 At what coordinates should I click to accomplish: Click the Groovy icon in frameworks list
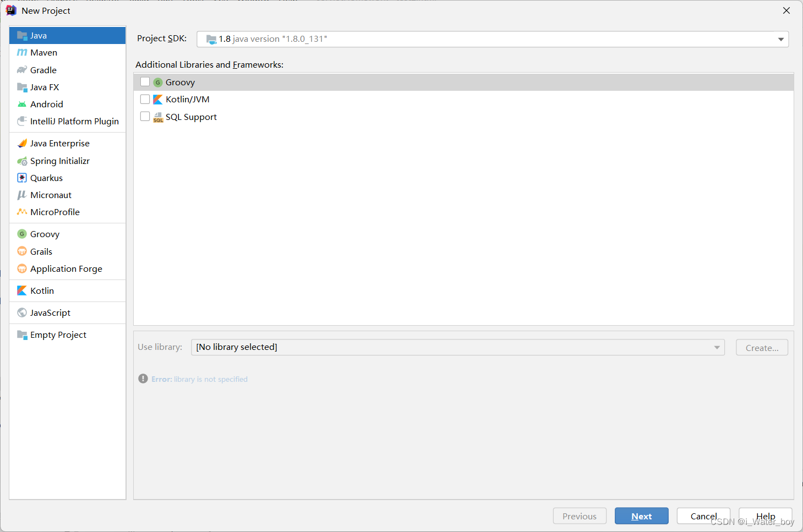pos(158,82)
